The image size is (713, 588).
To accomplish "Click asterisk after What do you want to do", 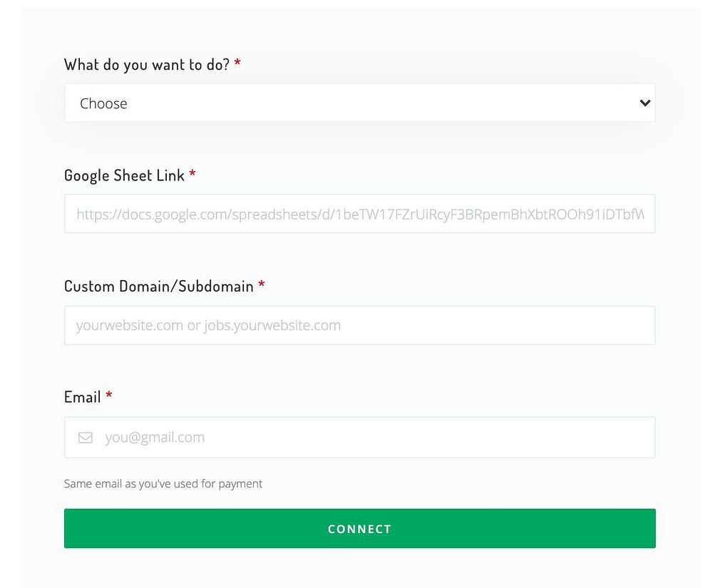I will tap(237, 64).
